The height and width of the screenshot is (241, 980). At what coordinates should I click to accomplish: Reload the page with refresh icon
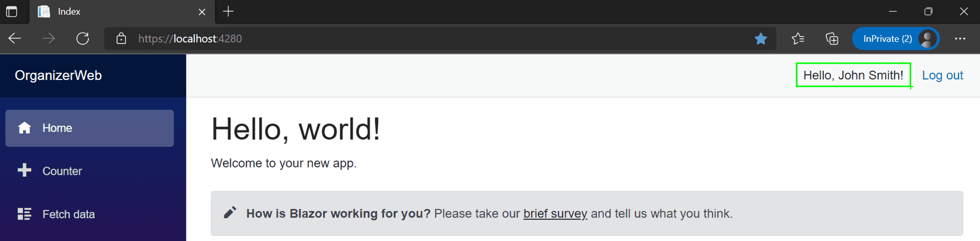coord(83,39)
